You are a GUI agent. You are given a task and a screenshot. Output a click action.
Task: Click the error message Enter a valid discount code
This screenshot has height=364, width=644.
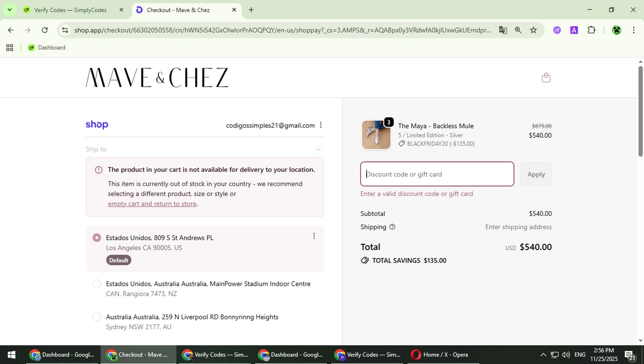(416, 194)
